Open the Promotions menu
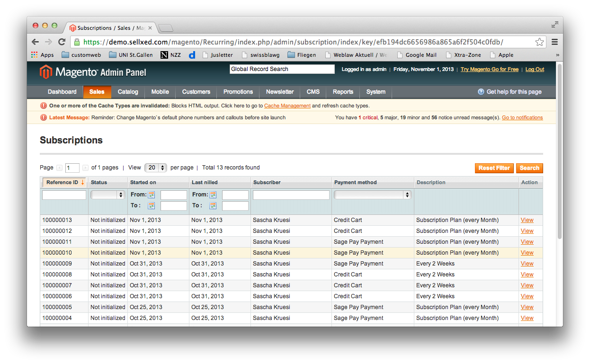Image resolution: width=590 pixels, height=364 pixels. (238, 92)
